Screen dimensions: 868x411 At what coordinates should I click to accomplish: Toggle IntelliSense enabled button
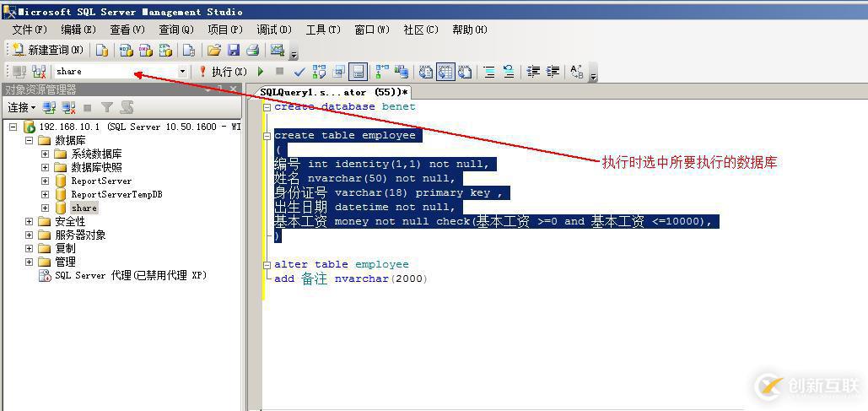[359, 72]
